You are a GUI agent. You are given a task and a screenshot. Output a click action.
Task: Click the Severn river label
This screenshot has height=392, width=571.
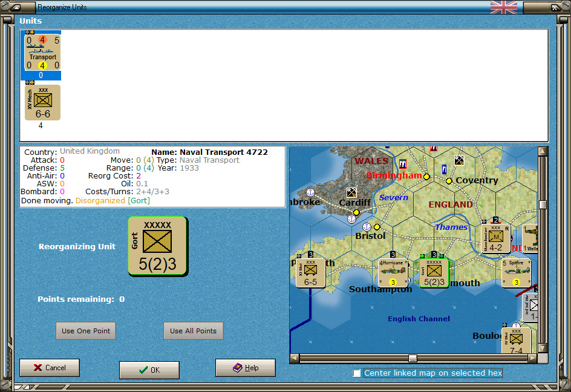coord(394,197)
